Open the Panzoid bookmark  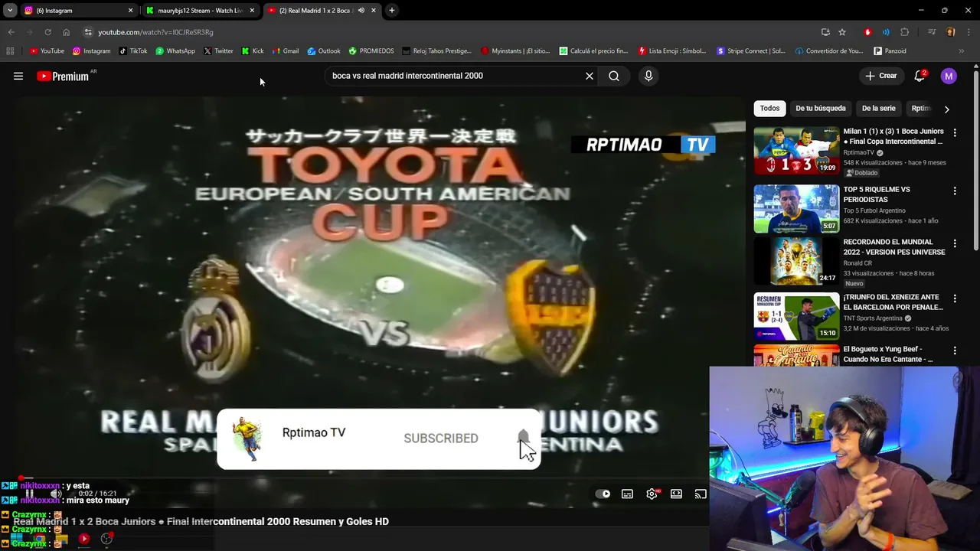pyautogui.click(x=890, y=51)
